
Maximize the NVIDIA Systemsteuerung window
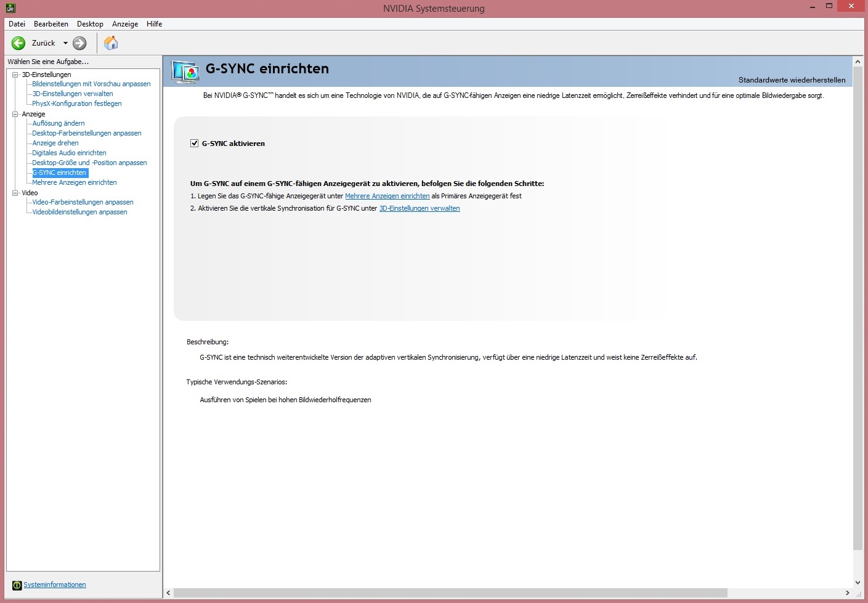tap(829, 6)
